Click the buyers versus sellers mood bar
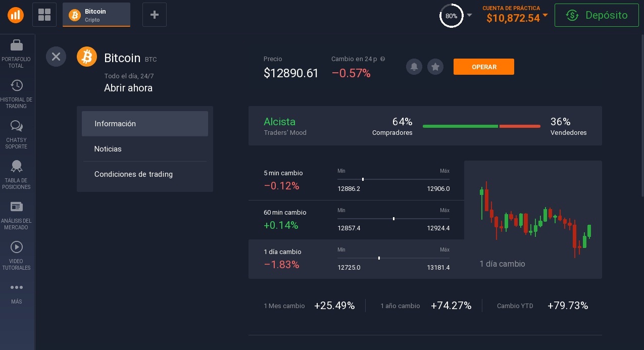Image resolution: width=644 pixels, height=350 pixels. (481, 126)
